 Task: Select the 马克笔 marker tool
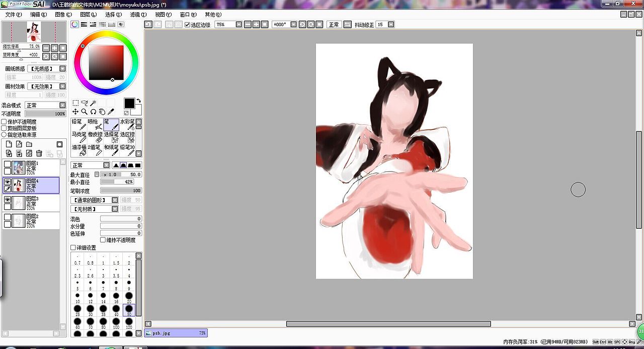click(78, 137)
